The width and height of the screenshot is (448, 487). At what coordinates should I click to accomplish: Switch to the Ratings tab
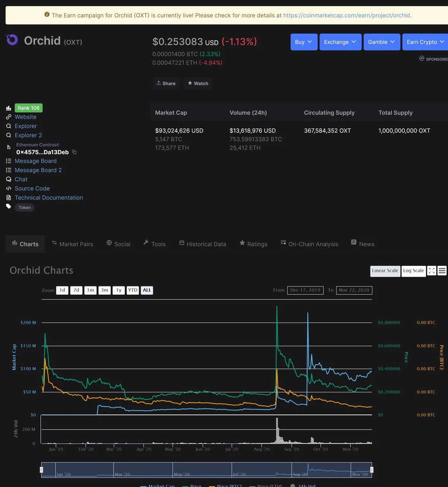253,244
